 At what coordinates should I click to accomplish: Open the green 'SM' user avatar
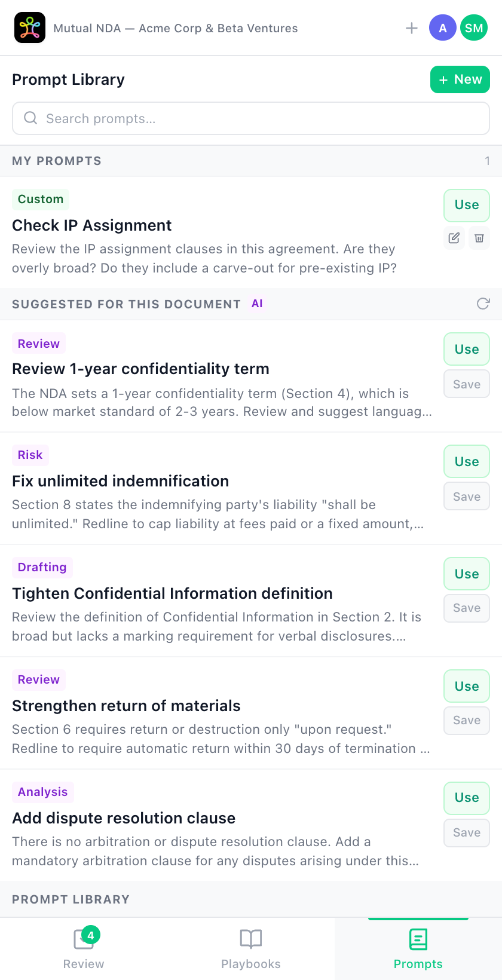coord(474,28)
